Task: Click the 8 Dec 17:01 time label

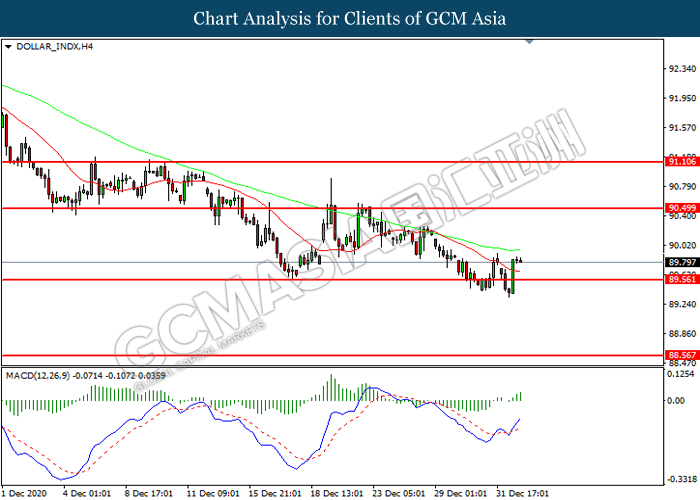Action: 148,493
